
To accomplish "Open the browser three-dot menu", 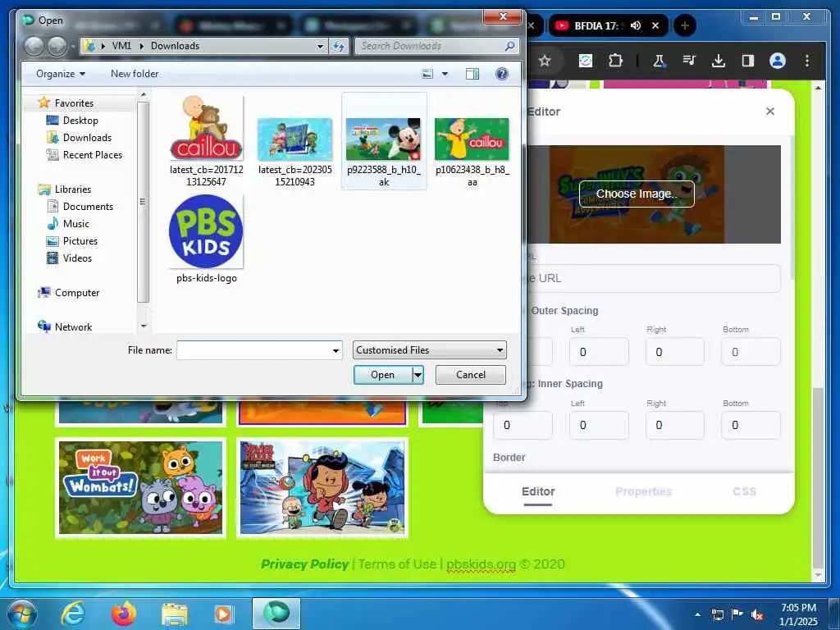I will pyautogui.click(x=807, y=61).
